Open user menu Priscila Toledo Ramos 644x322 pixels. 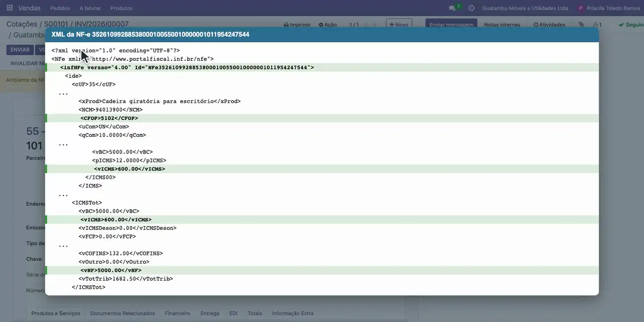(609, 8)
